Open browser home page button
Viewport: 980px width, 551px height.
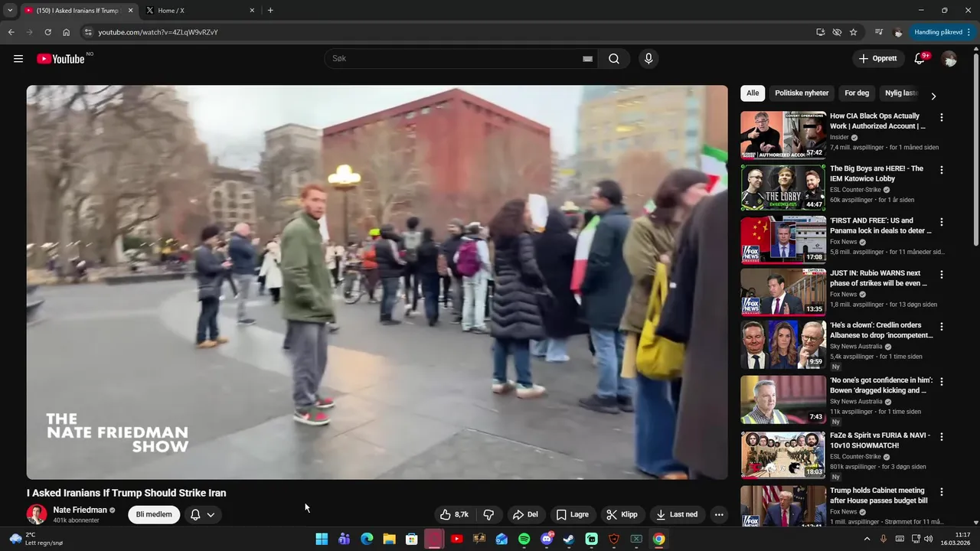66,32
